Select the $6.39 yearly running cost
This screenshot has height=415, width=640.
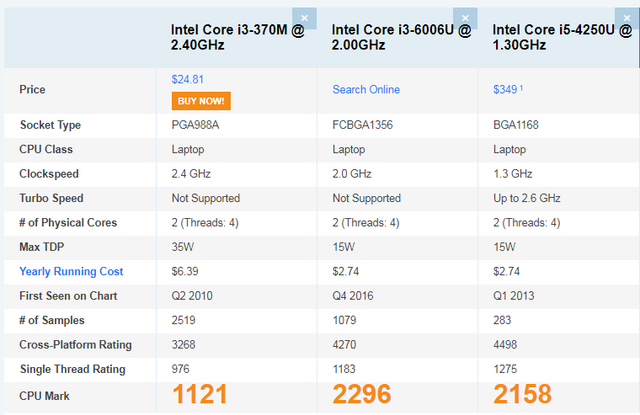[x=185, y=271]
